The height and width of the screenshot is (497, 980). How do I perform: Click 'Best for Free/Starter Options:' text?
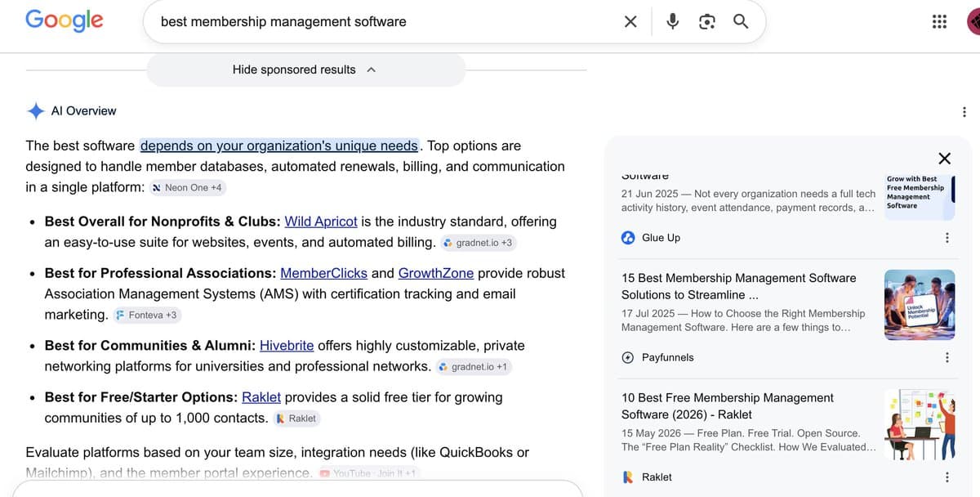[141, 397]
